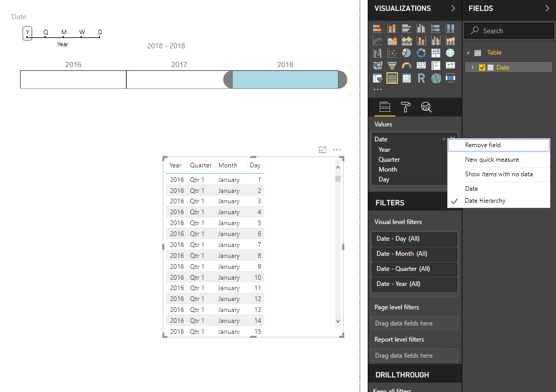Viewport: 556px width, 392px height.
Task: Select the area chart visualization
Action: click(392, 41)
